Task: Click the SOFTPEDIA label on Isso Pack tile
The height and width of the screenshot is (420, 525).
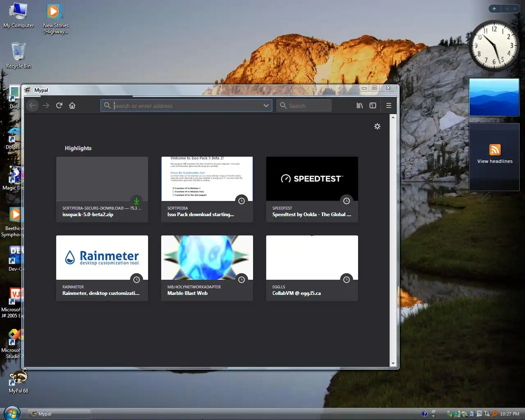Action: (178, 208)
